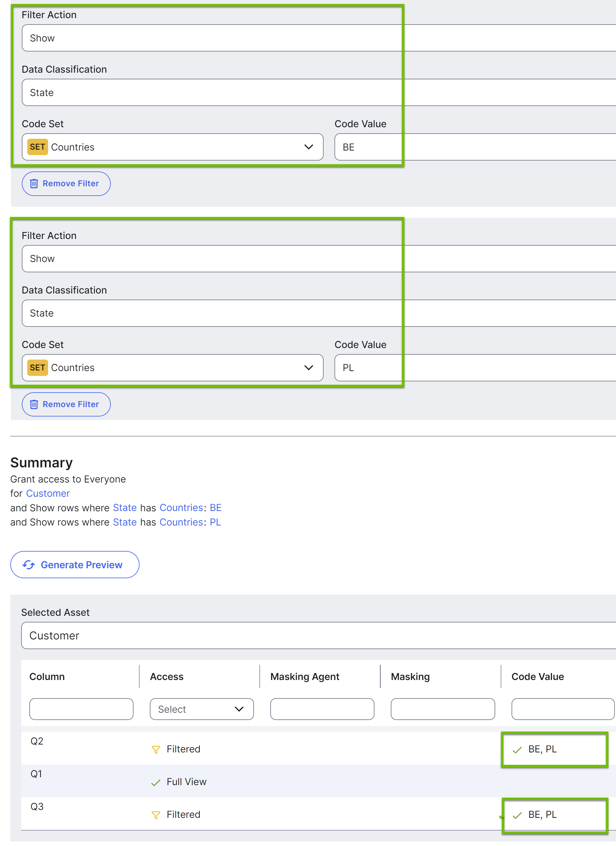The width and height of the screenshot is (616, 846).
Task: Click the refresh icon on Generate Preview
Action: point(29,564)
